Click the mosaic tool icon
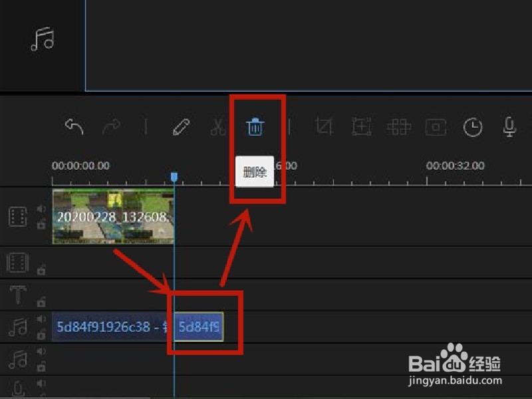The height and width of the screenshot is (399, 532). point(399,127)
